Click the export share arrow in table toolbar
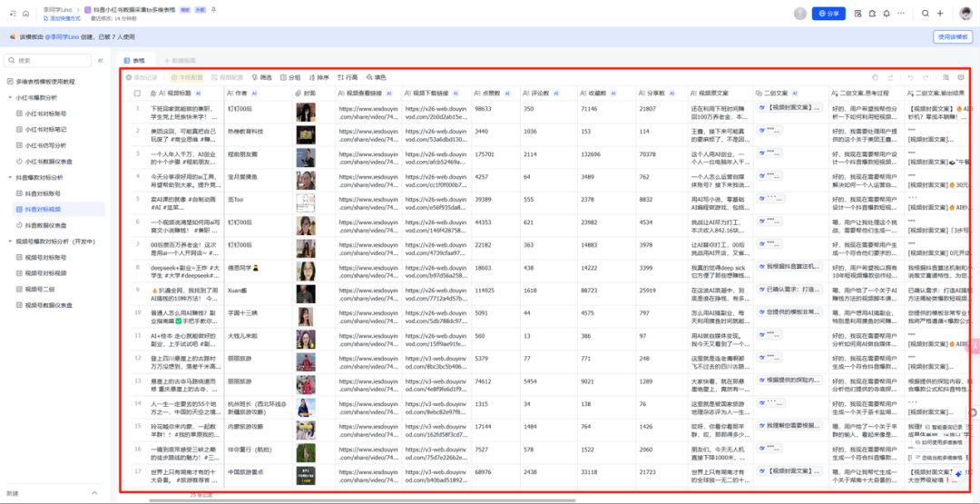 [x=890, y=77]
